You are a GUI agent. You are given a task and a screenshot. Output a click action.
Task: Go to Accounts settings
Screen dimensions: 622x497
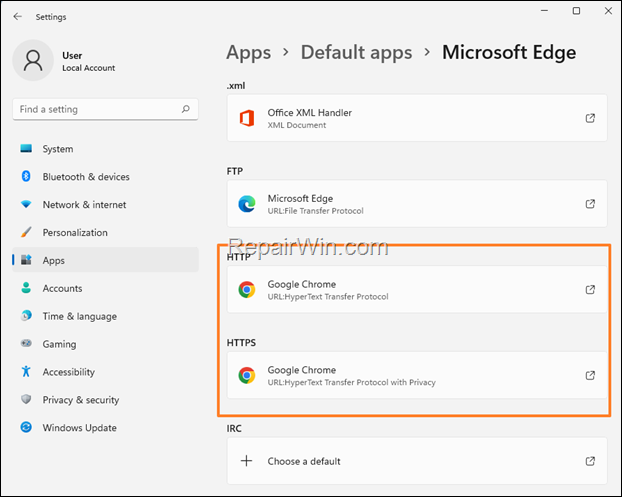(x=106, y=288)
